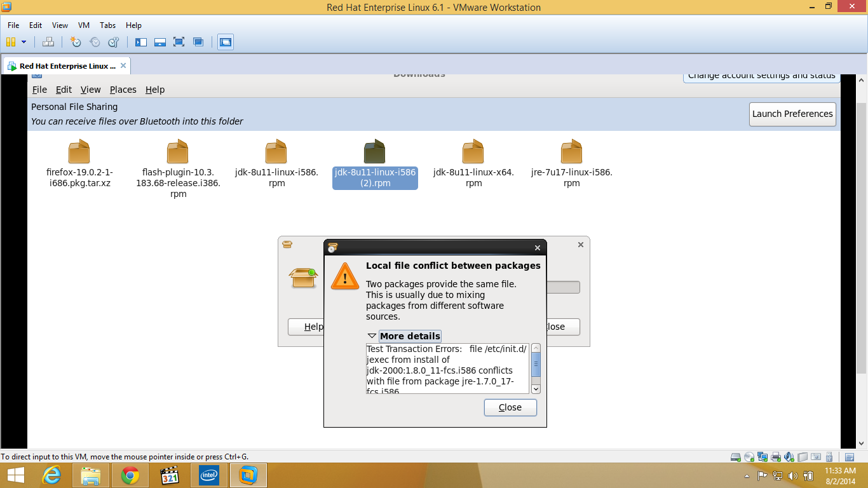Open the VM menu
The width and height of the screenshot is (868, 488).
[x=84, y=25]
